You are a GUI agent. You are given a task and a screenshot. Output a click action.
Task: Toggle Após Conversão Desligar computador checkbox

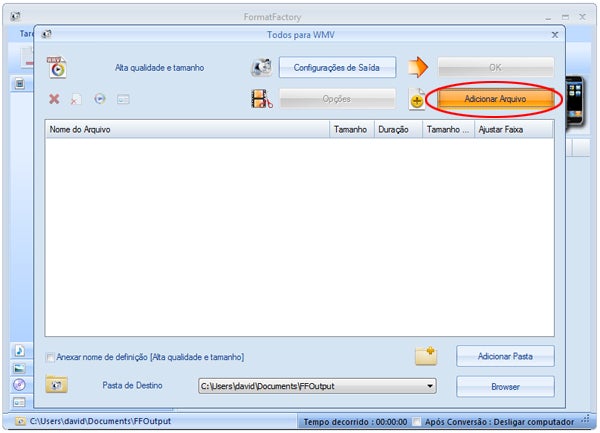click(416, 422)
